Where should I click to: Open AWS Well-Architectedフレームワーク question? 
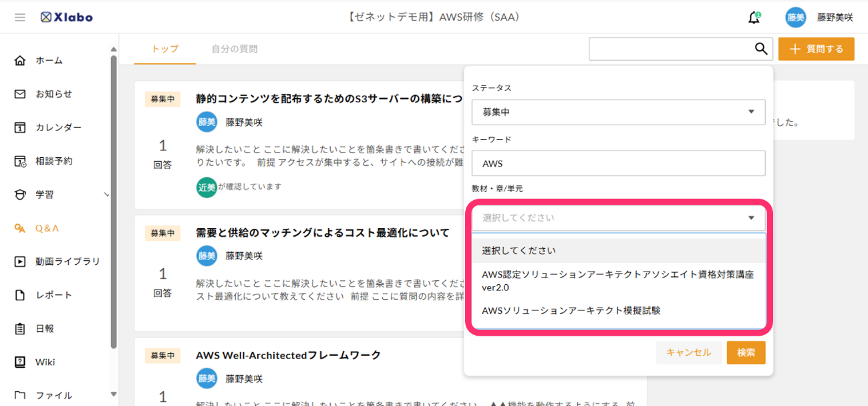pyautogui.click(x=288, y=355)
